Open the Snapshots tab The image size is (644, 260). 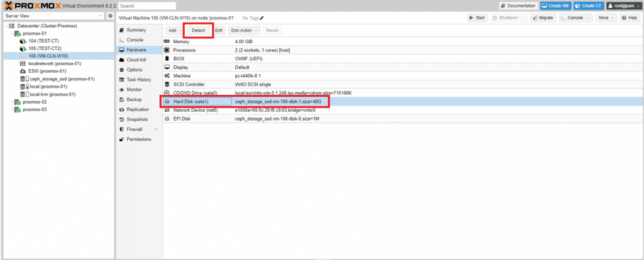click(x=139, y=119)
